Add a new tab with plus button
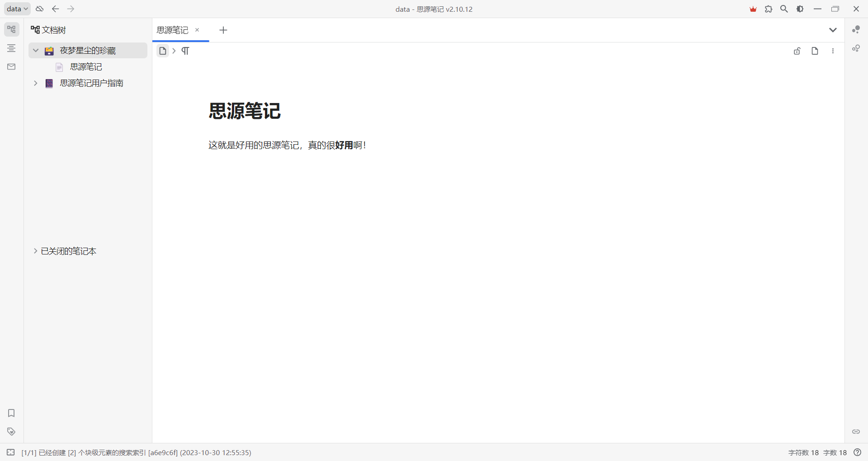 click(223, 30)
